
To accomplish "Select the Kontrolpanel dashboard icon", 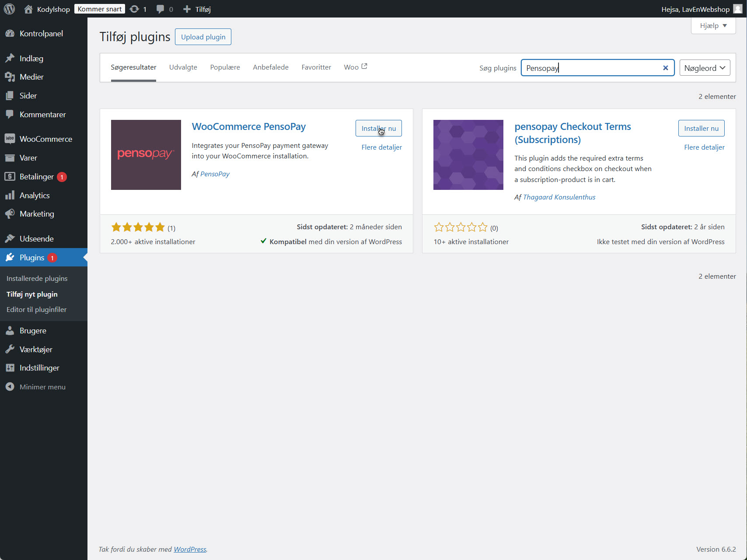I will 10,33.
